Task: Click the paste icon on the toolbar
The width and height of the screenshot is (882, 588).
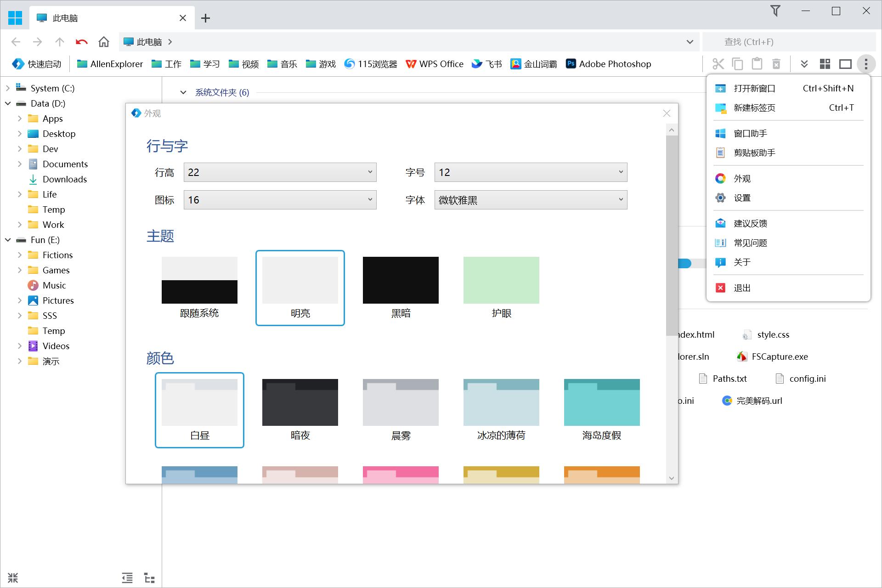Action: [757, 64]
